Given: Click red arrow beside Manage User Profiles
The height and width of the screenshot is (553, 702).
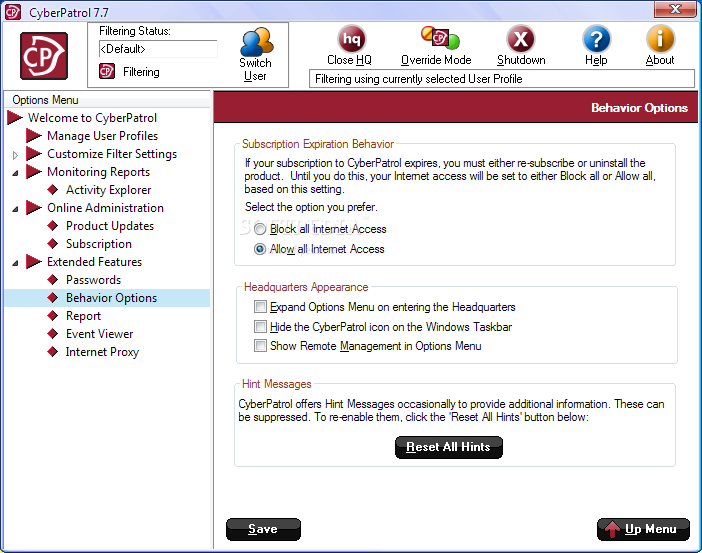Looking at the screenshot, I should click(x=34, y=136).
